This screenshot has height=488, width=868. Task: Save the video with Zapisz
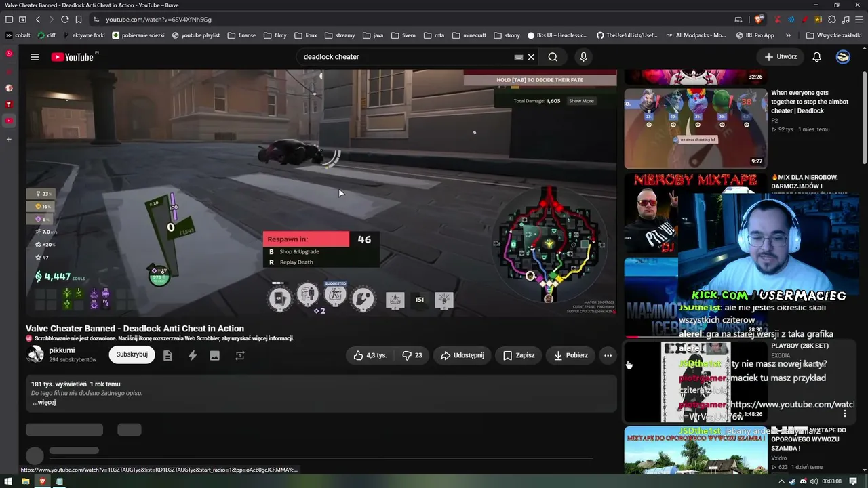519,355
